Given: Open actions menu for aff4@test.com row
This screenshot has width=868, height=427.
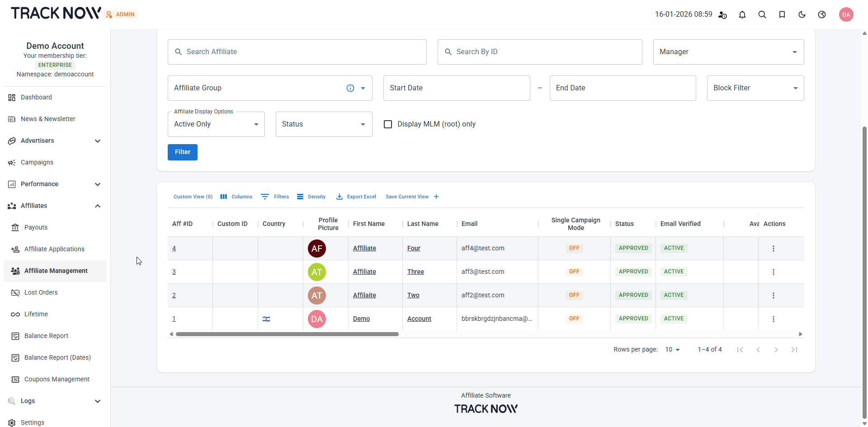Looking at the screenshot, I should click(774, 249).
